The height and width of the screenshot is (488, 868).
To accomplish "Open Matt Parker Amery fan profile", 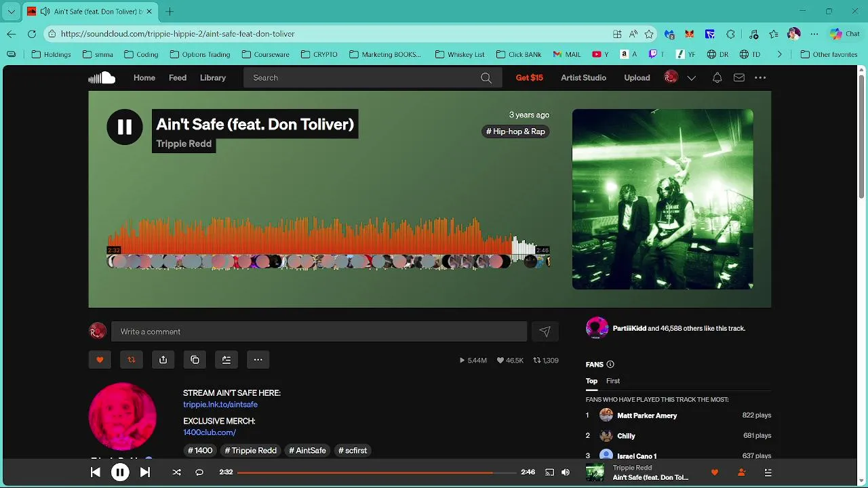I will pyautogui.click(x=647, y=415).
